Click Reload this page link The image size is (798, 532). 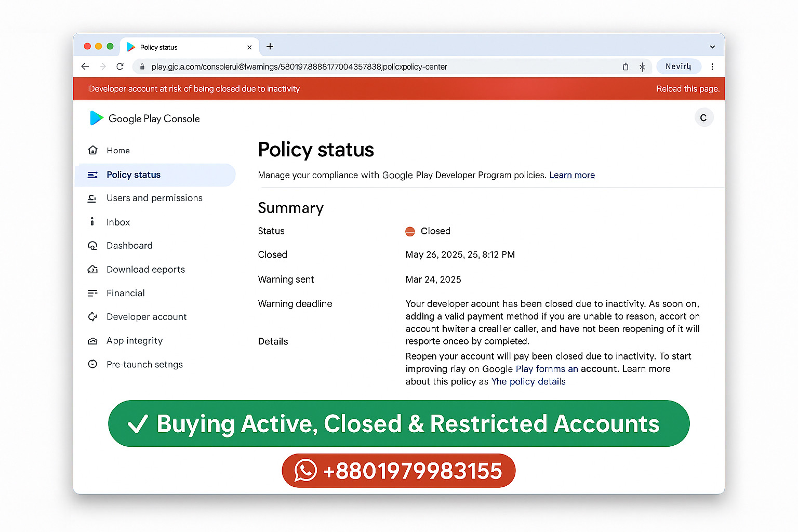coord(688,89)
